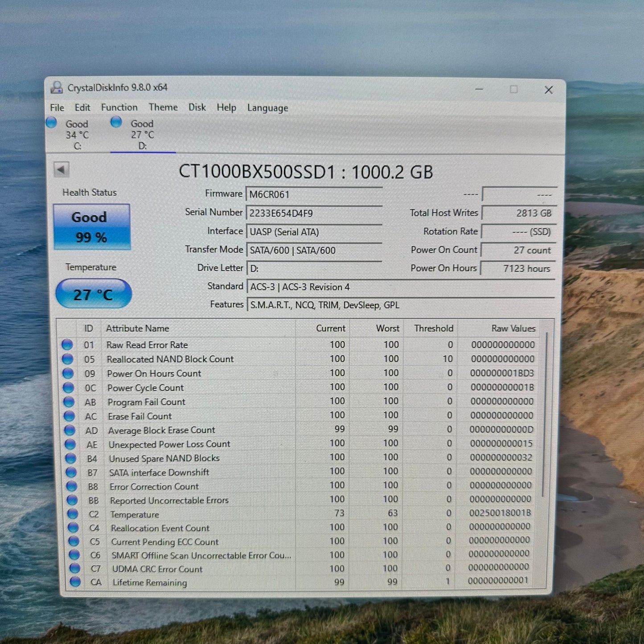Click the Power On Hours value 7123 hours
644x644 pixels.
pyautogui.click(x=518, y=268)
